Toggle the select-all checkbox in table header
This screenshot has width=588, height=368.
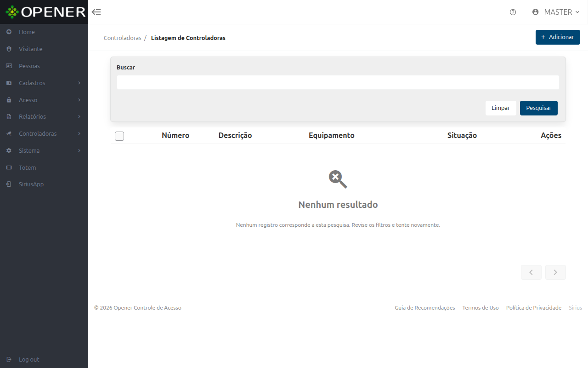click(x=119, y=136)
